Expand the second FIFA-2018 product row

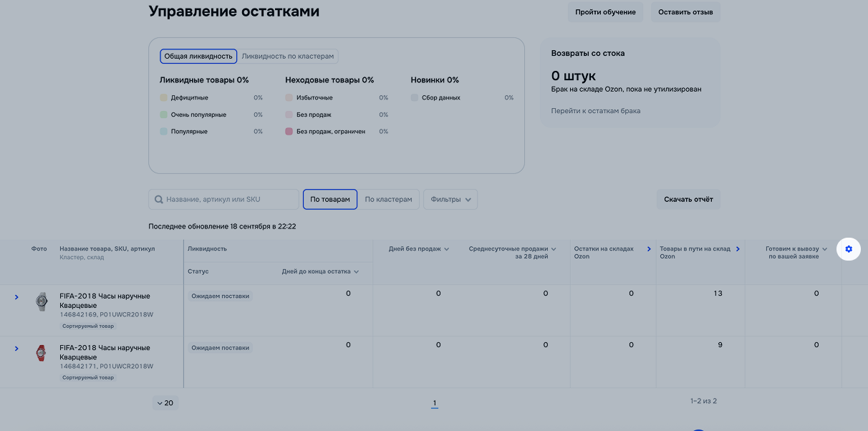16,349
